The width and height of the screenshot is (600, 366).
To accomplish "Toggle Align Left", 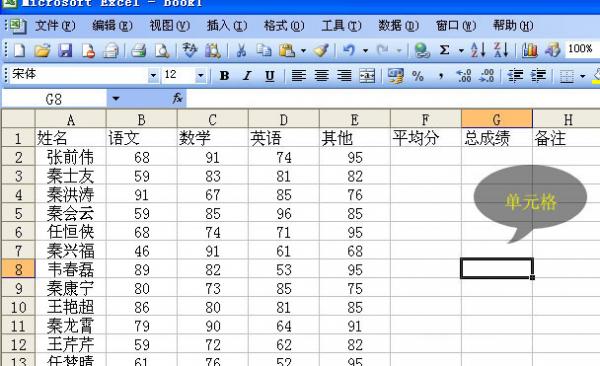I will pos(298,76).
